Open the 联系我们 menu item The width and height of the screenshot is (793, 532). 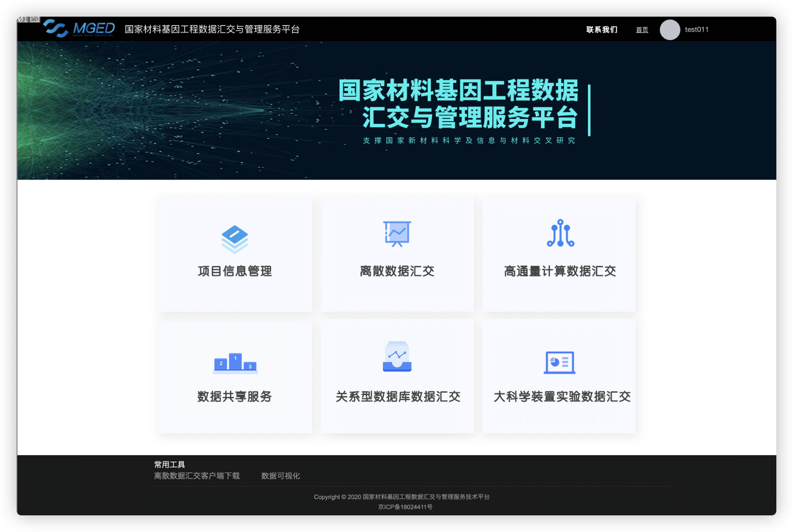(601, 30)
